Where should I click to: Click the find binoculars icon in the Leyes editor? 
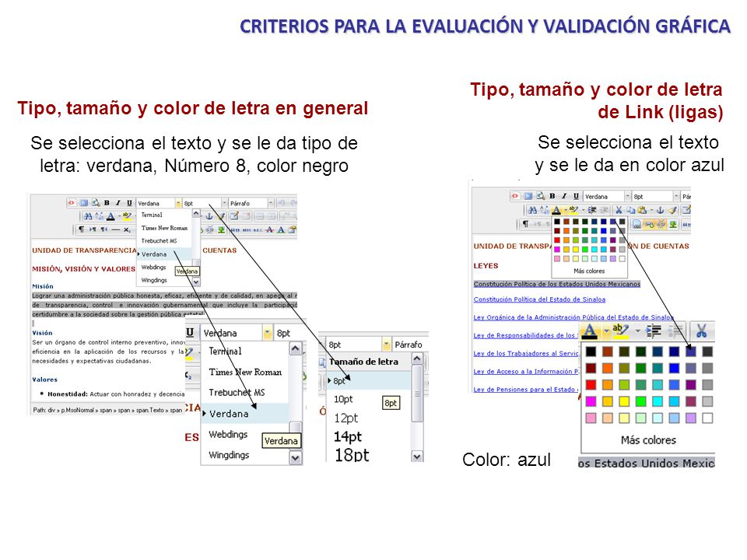[x=532, y=210]
